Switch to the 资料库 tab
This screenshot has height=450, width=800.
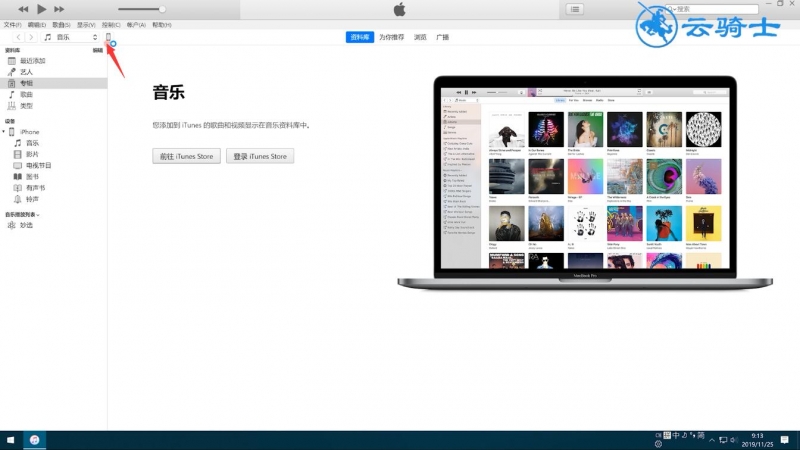click(360, 37)
